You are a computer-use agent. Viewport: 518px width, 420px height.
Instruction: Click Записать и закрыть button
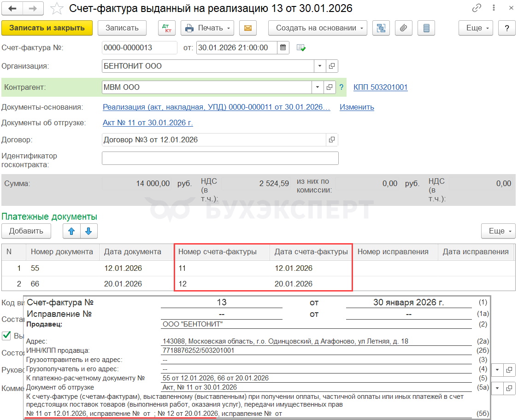pos(47,28)
